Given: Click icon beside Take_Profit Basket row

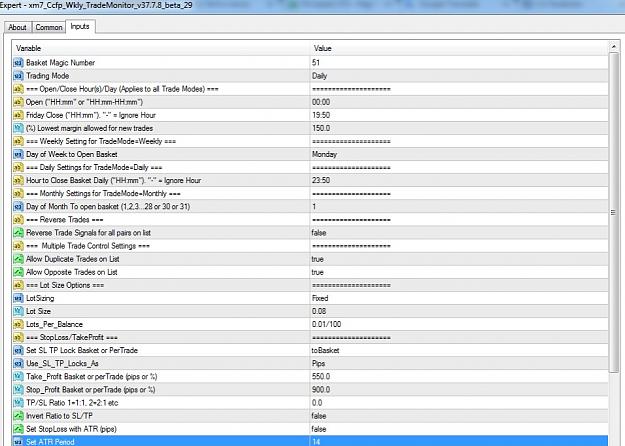Looking at the screenshot, I should coord(18,377).
